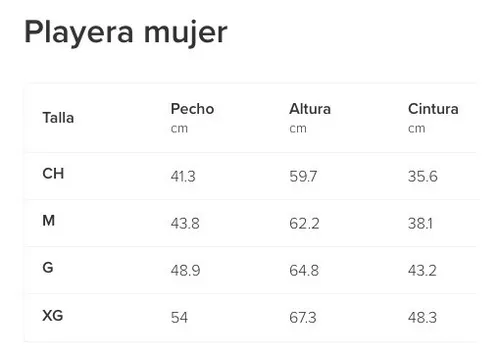This screenshot has height=361, width=500.
Task: Click the 64.8 height value
Action: pos(304,270)
